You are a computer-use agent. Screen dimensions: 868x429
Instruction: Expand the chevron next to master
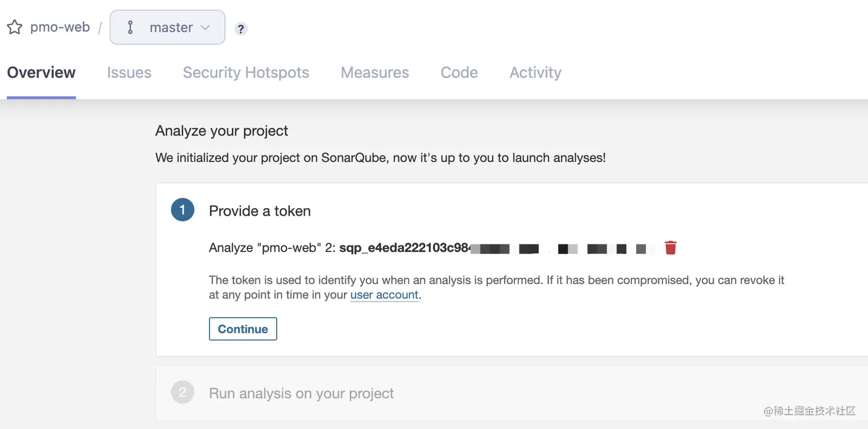coord(205,28)
